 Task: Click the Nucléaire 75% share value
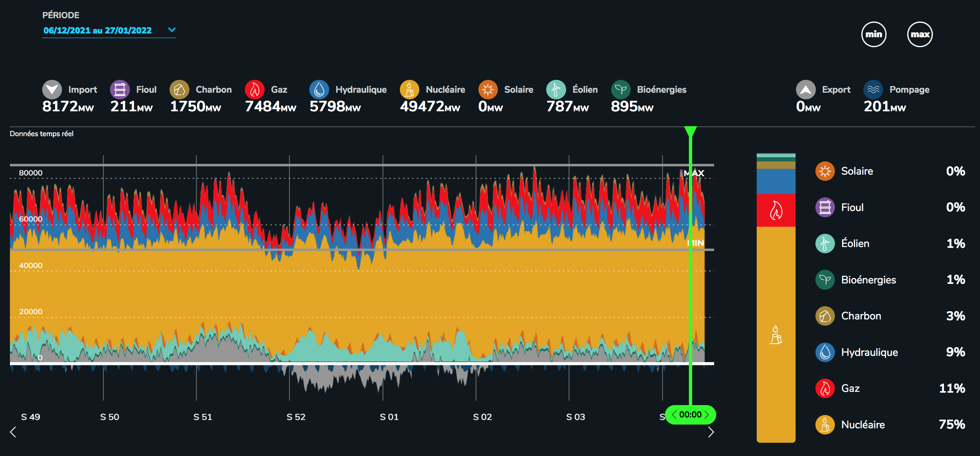[x=952, y=425]
